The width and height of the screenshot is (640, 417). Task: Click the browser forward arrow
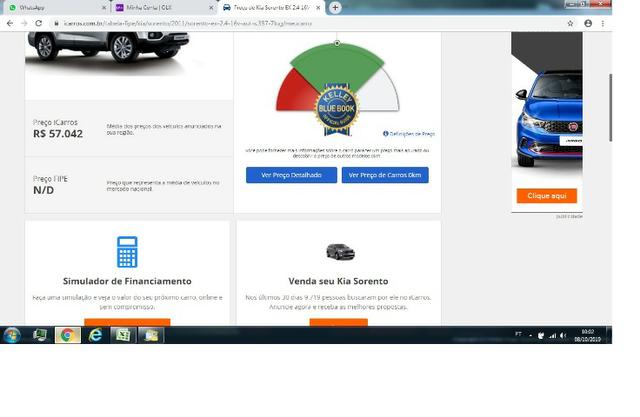(24, 23)
